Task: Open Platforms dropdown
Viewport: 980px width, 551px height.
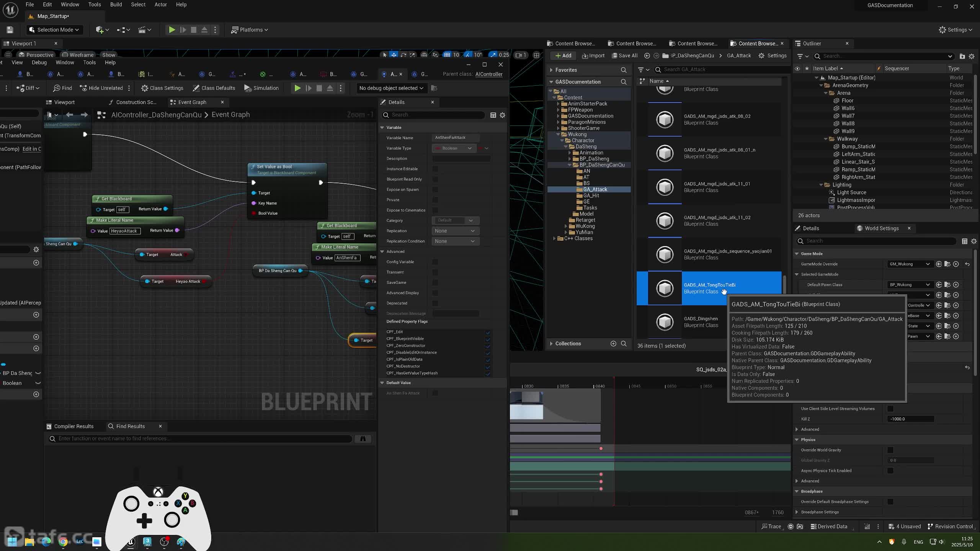Action: coord(250,30)
